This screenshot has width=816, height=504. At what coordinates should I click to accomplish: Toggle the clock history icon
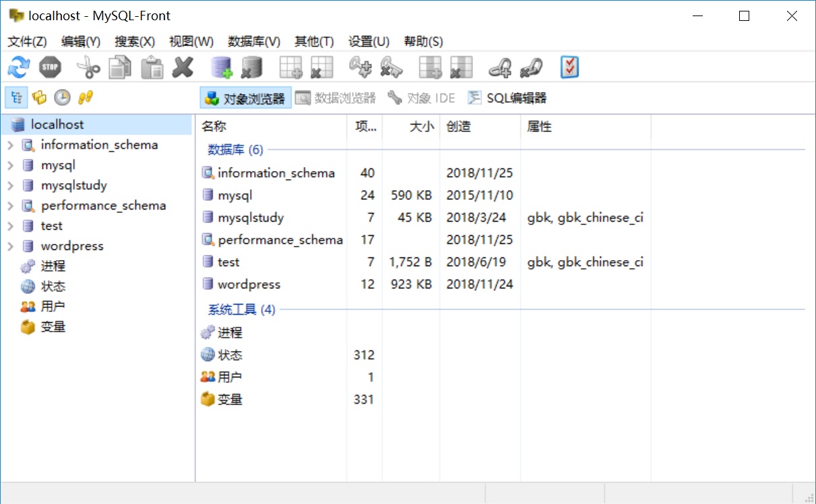pyautogui.click(x=62, y=98)
